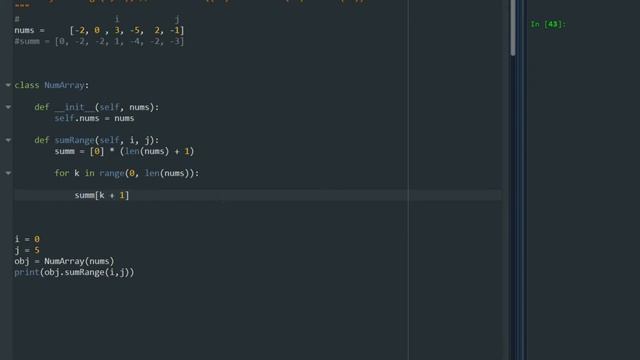
Task: Collapse the for k loop fold
Action: 8,173
